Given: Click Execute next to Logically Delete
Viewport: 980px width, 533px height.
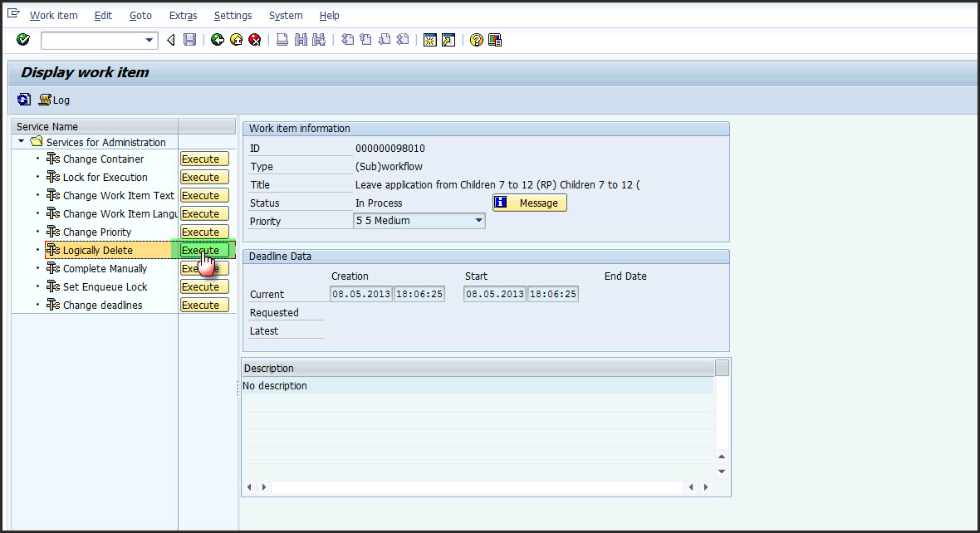Looking at the screenshot, I should click(204, 250).
